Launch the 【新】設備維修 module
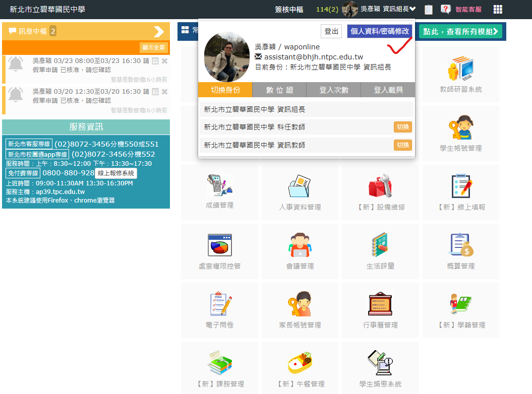 coord(380,186)
